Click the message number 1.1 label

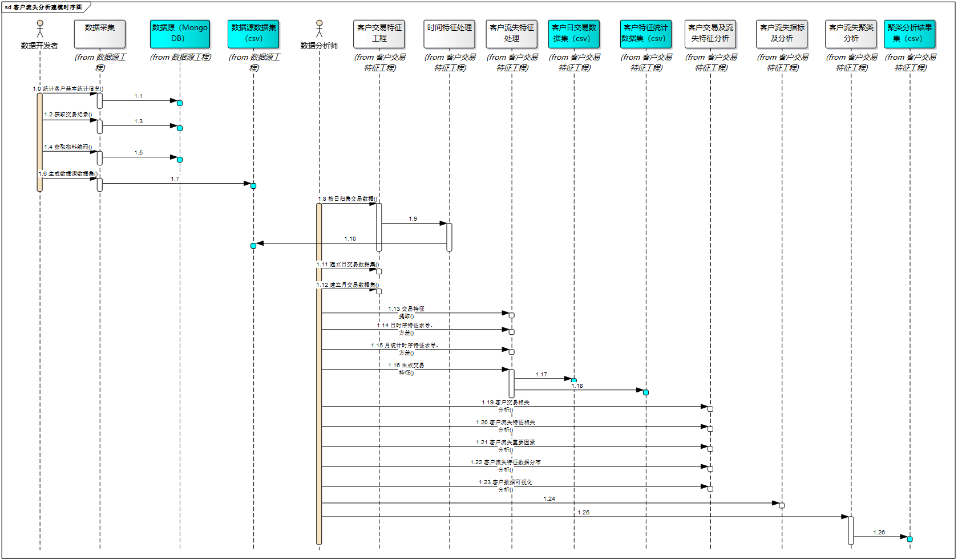coord(138,96)
